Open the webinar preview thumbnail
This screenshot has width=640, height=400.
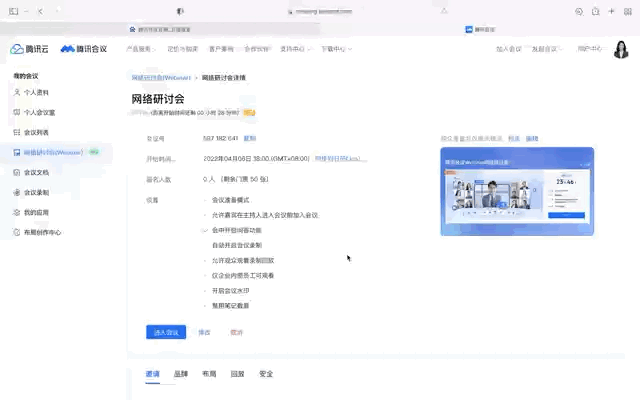[517, 191]
